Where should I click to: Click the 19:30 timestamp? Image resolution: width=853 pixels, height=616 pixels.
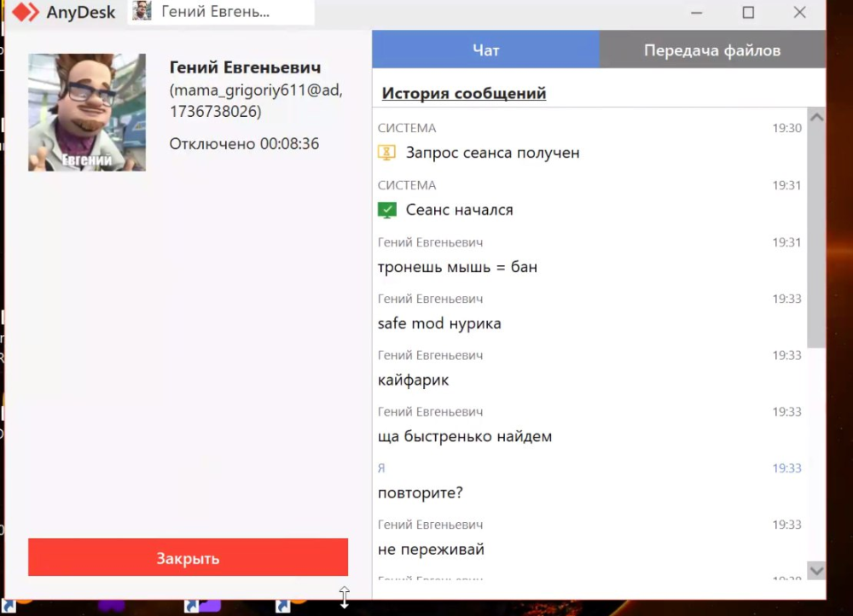[786, 128]
